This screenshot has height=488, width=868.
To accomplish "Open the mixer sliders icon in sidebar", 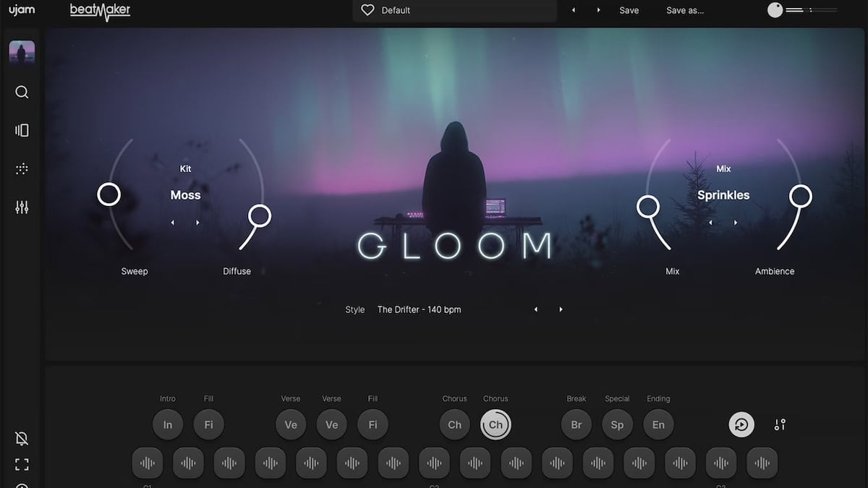I will coord(22,207).
